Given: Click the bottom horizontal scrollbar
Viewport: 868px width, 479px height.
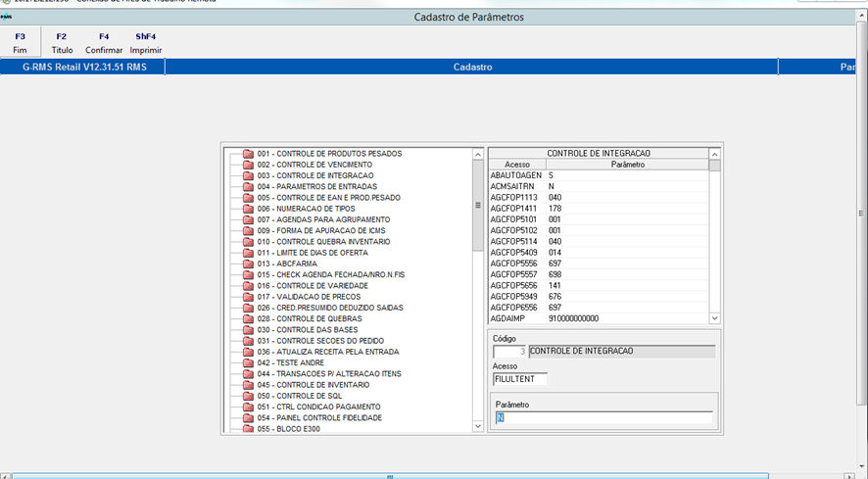Looking at the screenshot, I should pyautogui.click(x=390, y=476).
